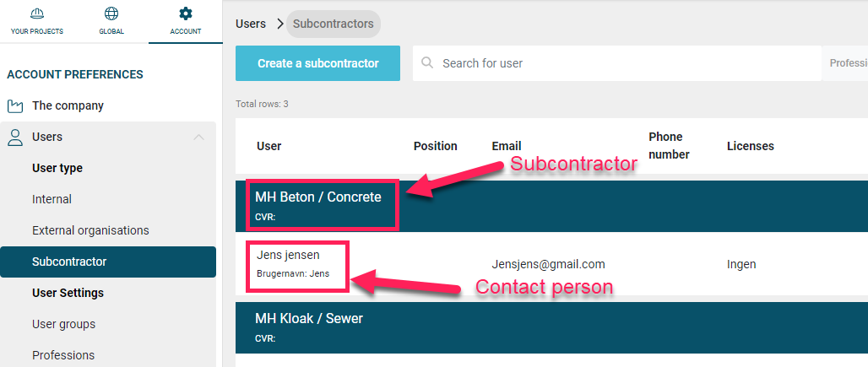
Task: Open Your Projects helmet icon
Action: pos(37,13)
